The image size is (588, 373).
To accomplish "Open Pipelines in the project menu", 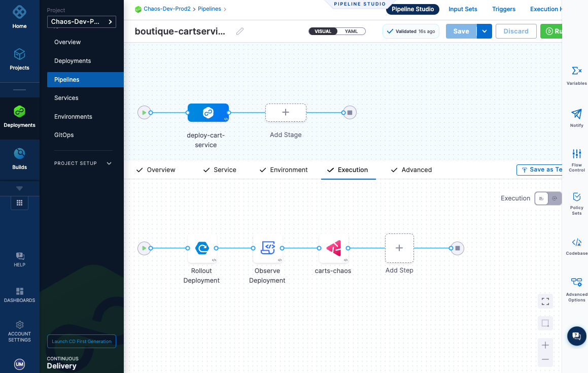I will [86, 80].
